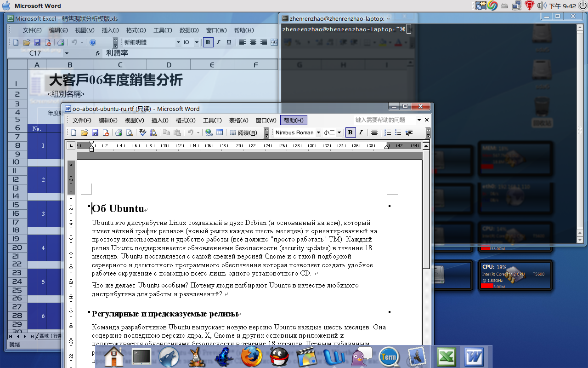Click Excel icon in dock
588x368 pixels.
pyautogui.click(x=446, y=356)
